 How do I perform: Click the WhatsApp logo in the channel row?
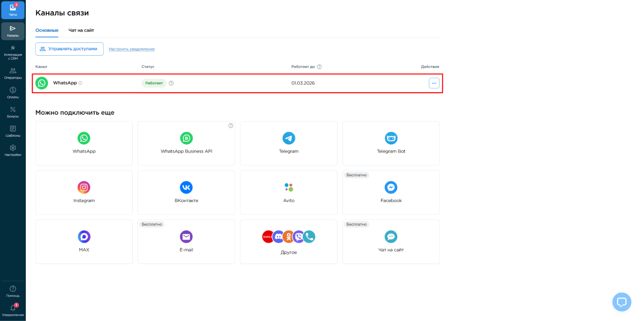click(42, 83)
